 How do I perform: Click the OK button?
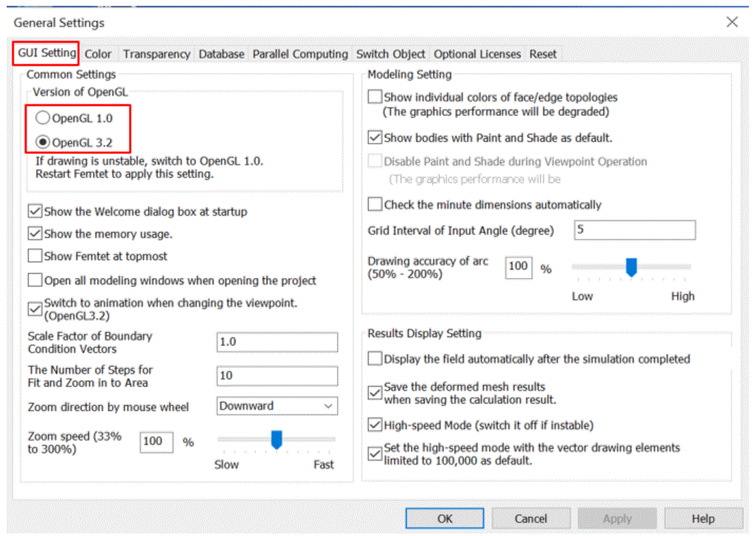(x=445, y=518)
